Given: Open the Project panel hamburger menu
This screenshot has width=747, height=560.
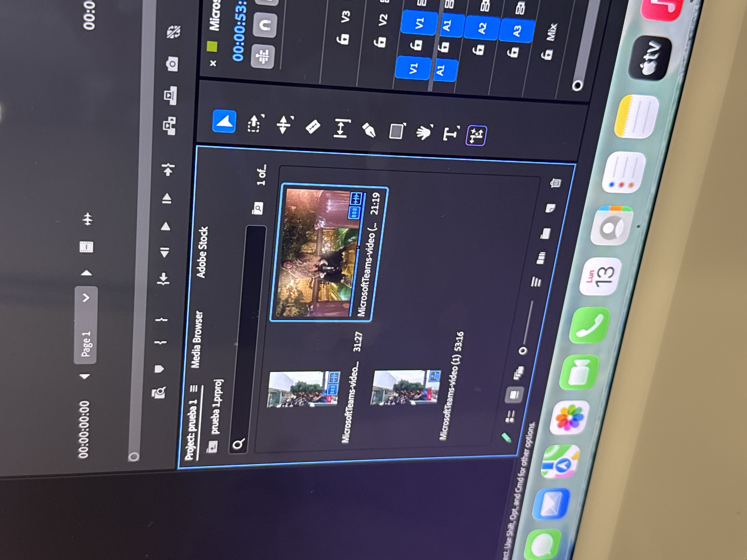Looking at the screenshot, I should pyautogui.click(x=193, y=389).
